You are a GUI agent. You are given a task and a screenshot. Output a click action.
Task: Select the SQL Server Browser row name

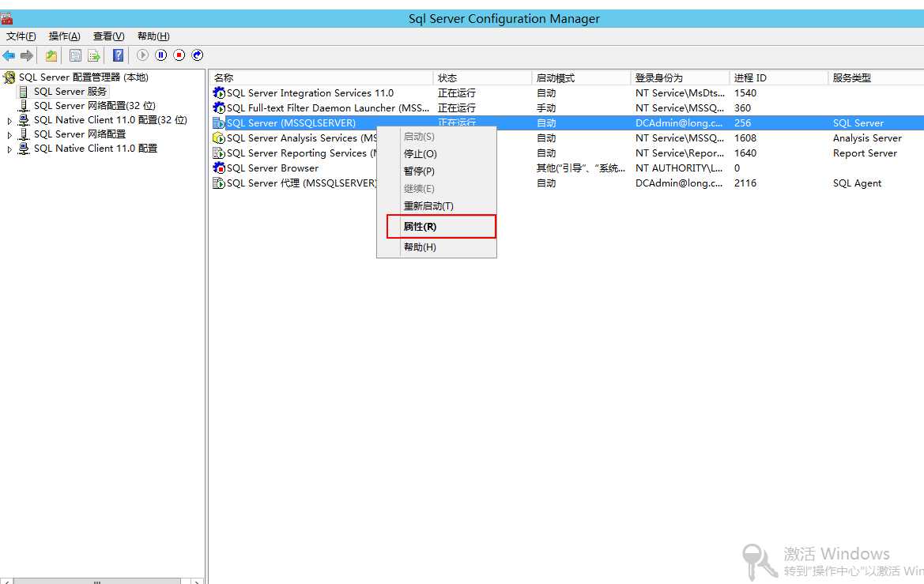pyautogui.click(x=272, y=168)
